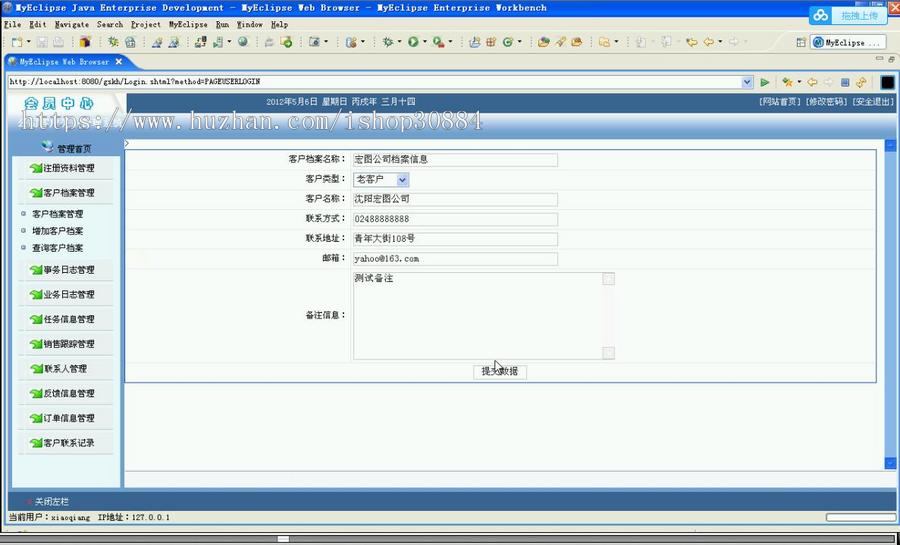
Task: Open the dropdown arrow beside External Tools icon
Action: point(450,42)
